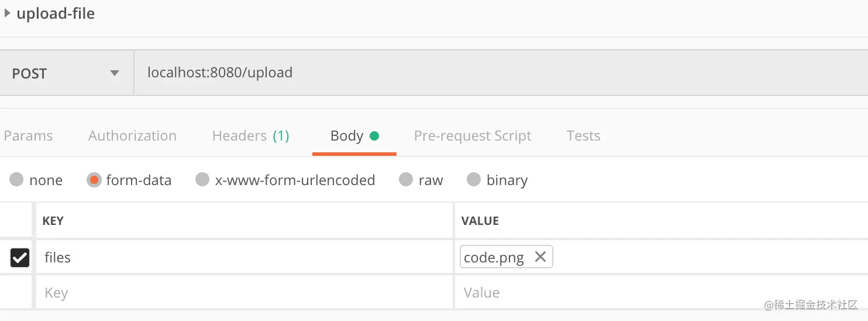Expand the upload-file request triangle
Image resolution: width=868 pixels, height=321 pixels.
pyautogui.click(x=7, y=13)
